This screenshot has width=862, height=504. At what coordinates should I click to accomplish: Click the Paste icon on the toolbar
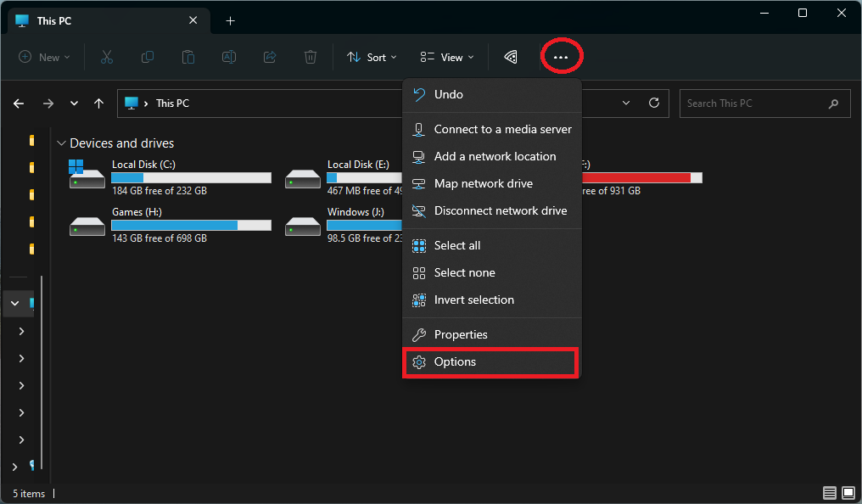(x=188, y=57)
